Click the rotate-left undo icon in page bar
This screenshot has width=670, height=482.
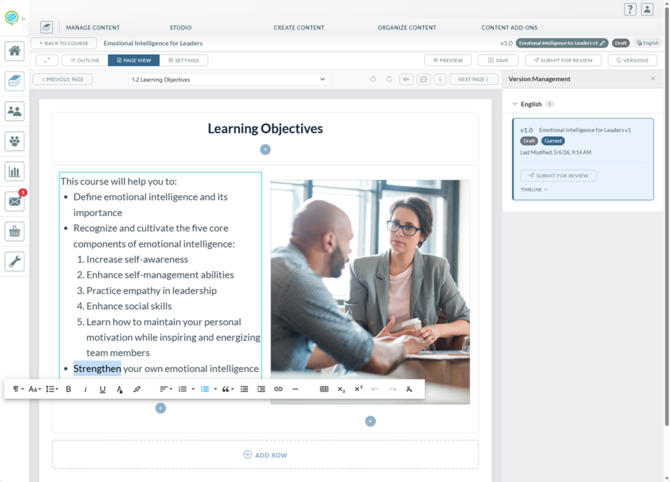coord(373,79)
